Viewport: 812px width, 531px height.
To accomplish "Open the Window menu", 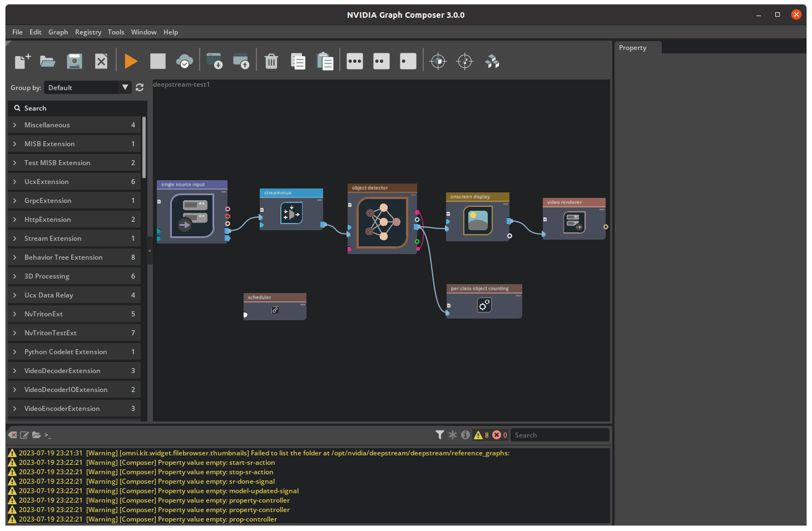I will (x=143, y=32).
